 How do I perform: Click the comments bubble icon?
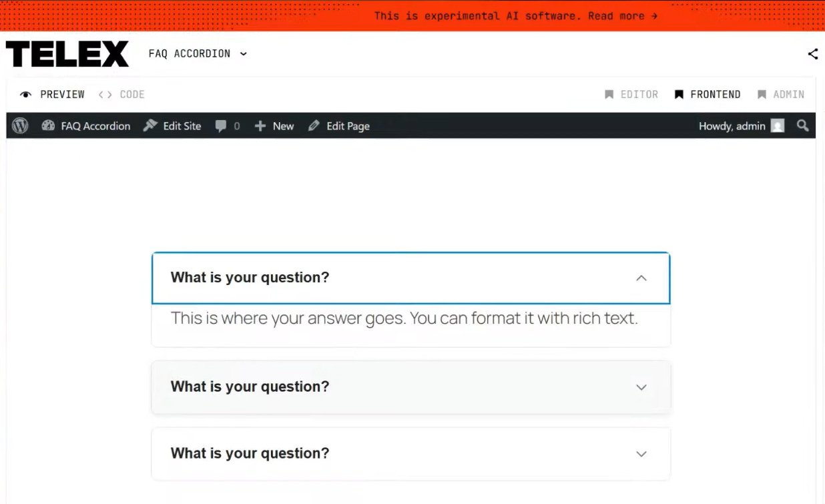(x=221, y=125)
